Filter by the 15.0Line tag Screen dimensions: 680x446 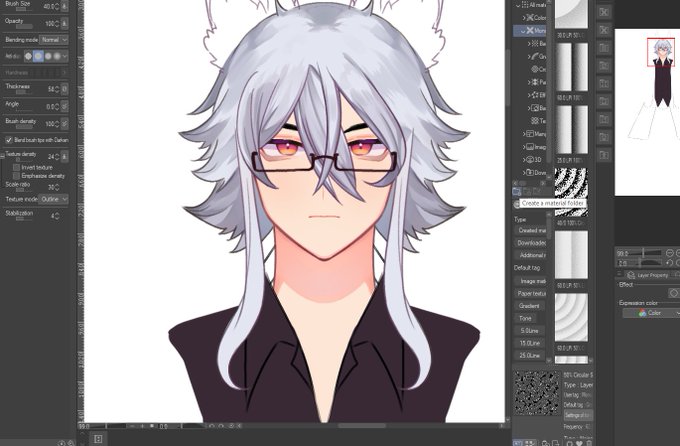tap(530, 343)
